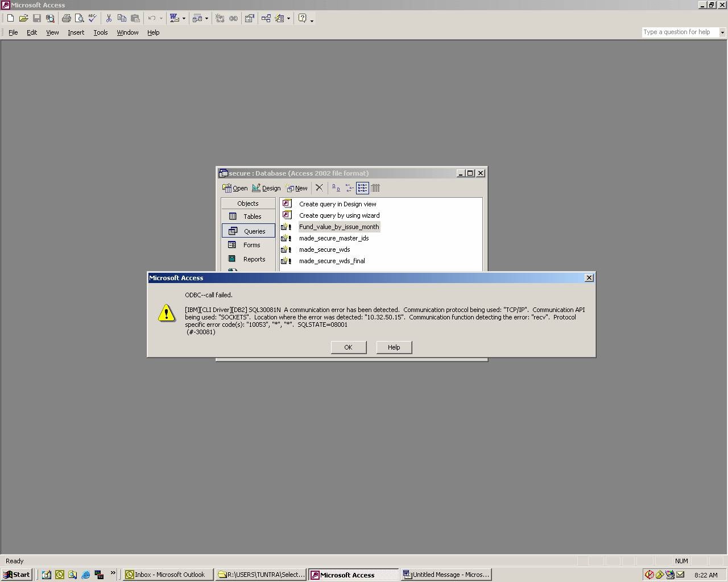Select Tables in the Objects bar
Viewport: 728px width, 582px height.
click(248, 217)
